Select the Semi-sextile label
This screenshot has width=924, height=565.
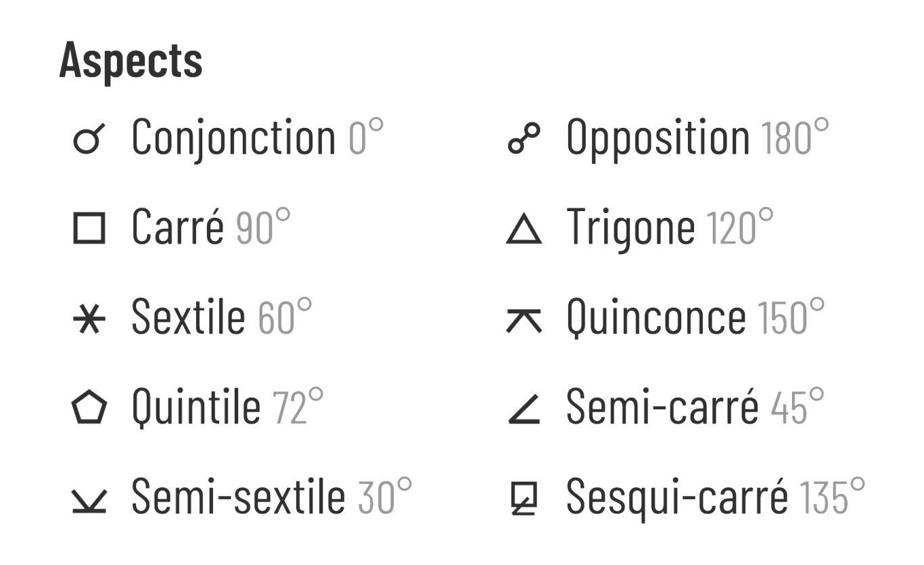pos(238,496)
